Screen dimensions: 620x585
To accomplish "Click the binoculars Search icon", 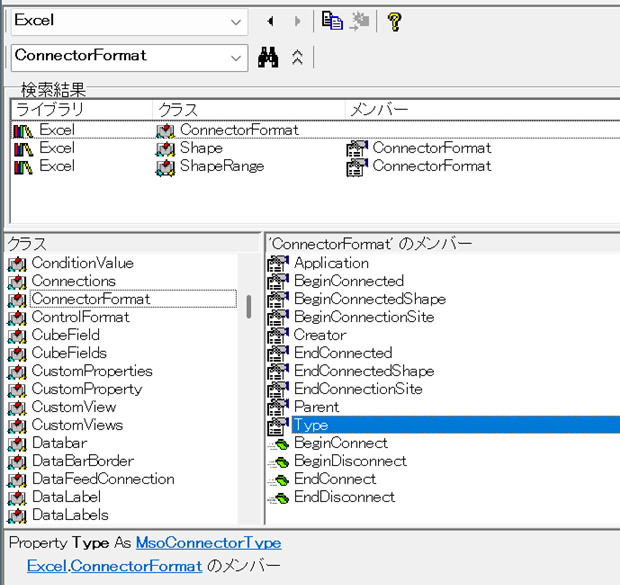I will tap(268, 58).
